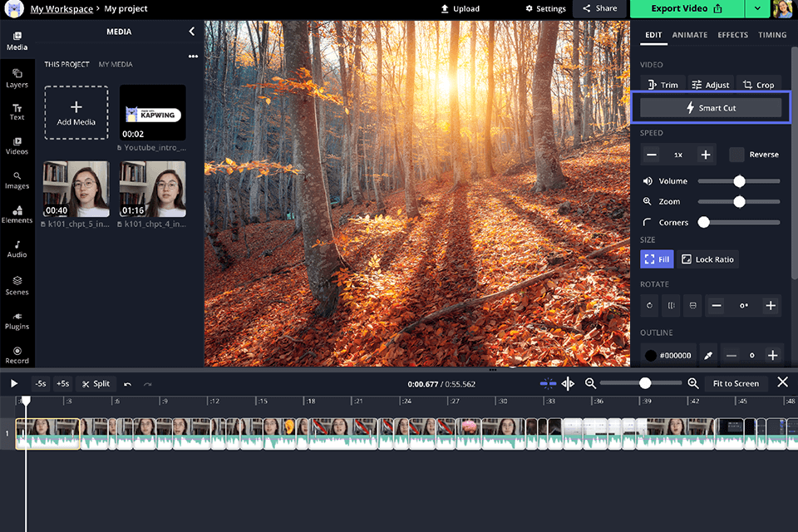798x532 pixels.
Task: Start screen recording with Record icon
Action: click(x=17, y=355)
